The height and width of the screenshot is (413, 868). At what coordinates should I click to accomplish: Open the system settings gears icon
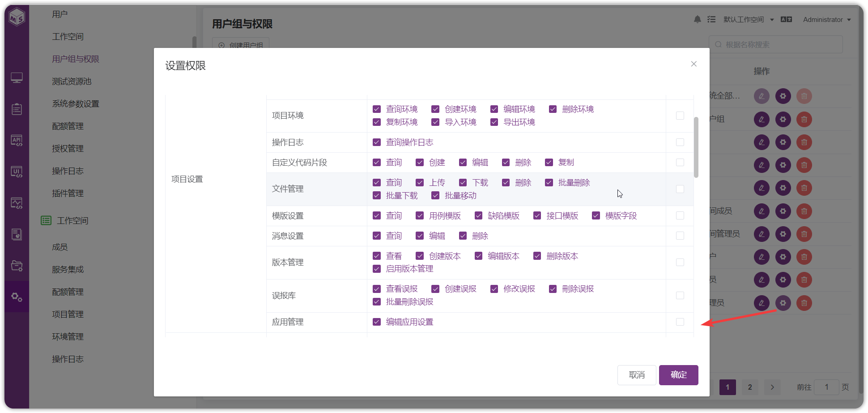coord(17,297)
